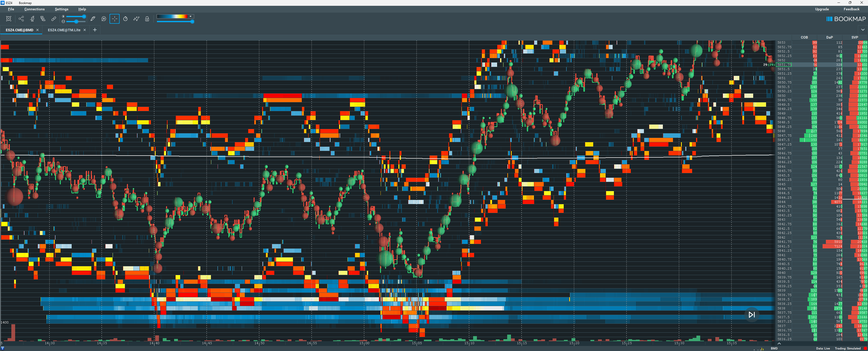Toggle the chart lock icon
The width and height of the screenshot is (868, 351).
pos(147,19)
